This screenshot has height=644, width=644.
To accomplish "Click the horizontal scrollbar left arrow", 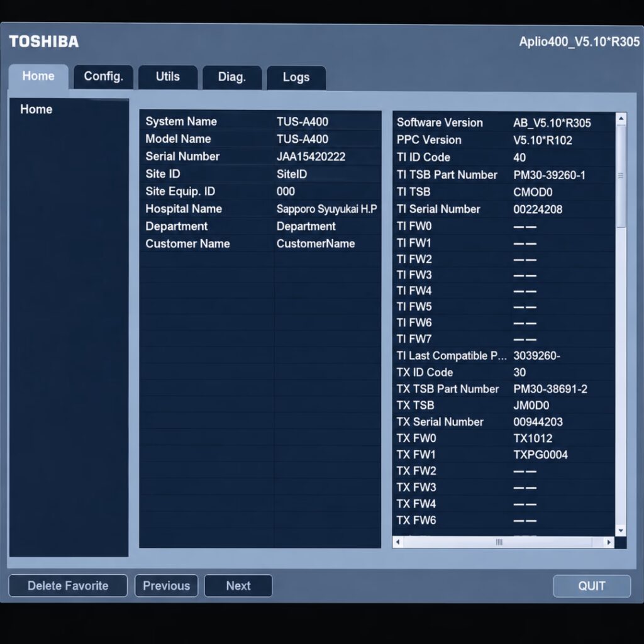I will coord(397,542).
